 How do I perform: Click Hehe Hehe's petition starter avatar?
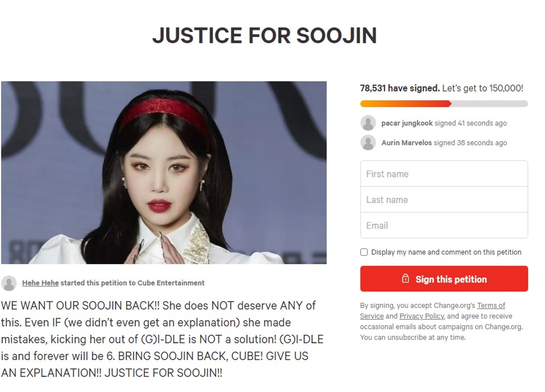(9, 283)
